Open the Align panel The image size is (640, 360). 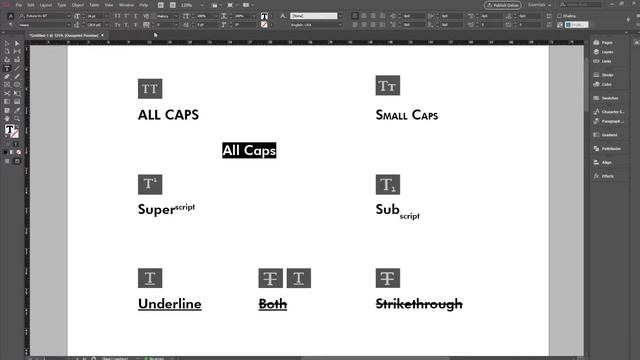click(603, 162)
